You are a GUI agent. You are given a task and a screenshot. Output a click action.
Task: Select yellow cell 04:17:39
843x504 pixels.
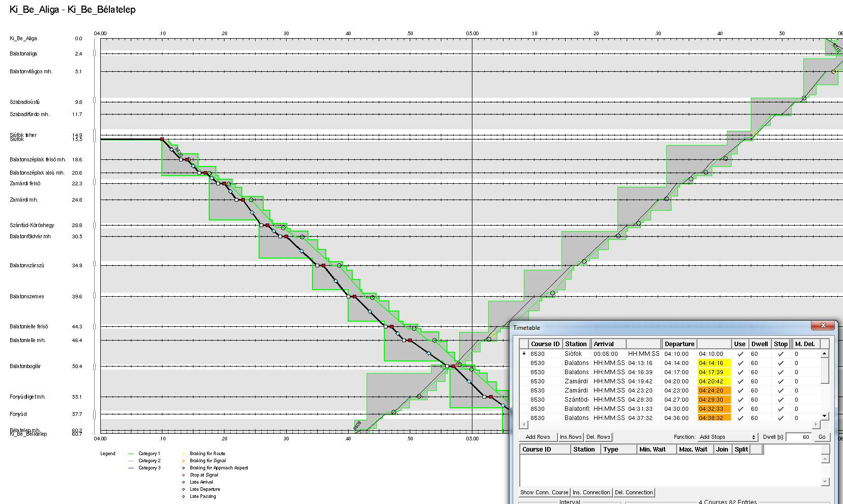pyautogui.click(x=714, y=372)
